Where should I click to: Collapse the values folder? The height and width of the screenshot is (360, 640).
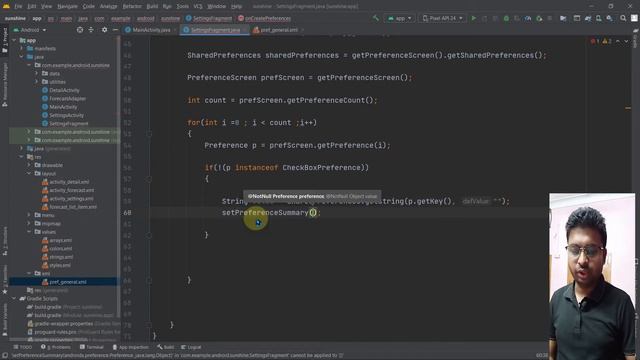click(29, 232)
